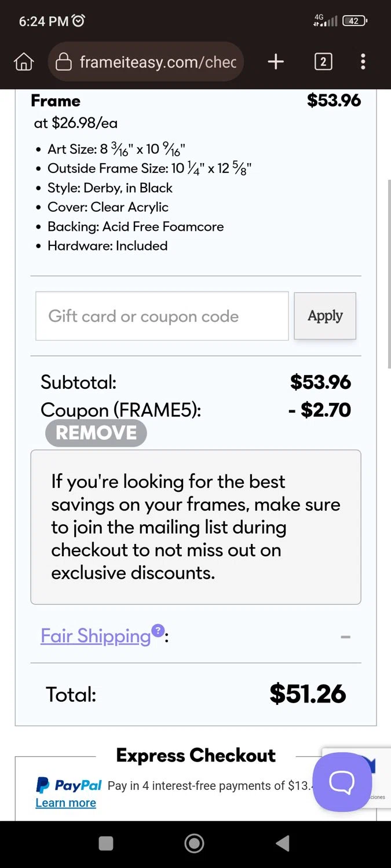Screen dimensions: 391x868
Task: Tap the browser home icon
Action: (24, 62)
